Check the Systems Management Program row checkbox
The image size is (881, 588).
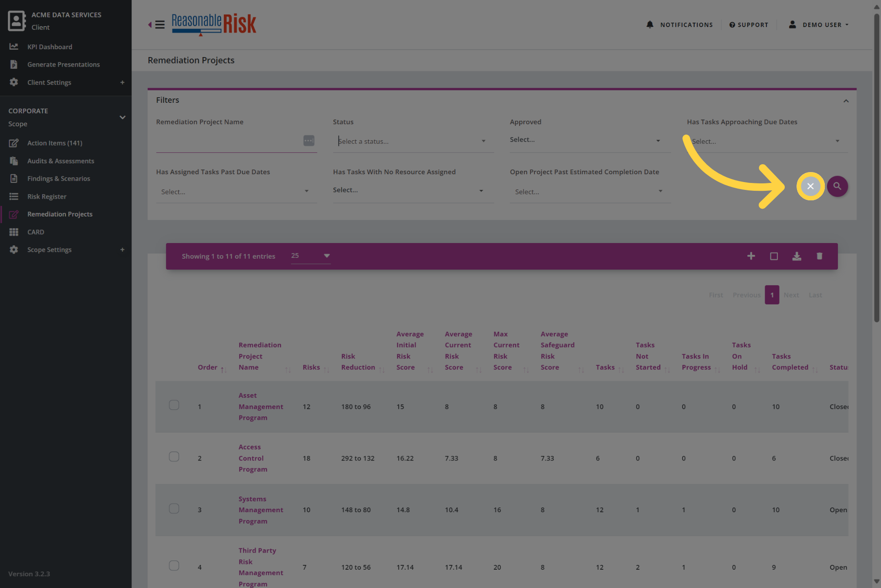click(174, 508)
